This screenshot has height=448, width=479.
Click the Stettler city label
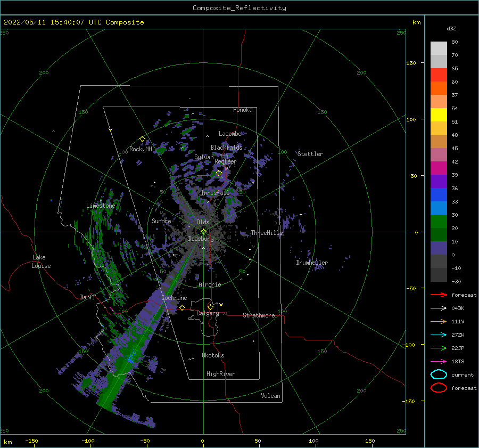click(310, 154)
